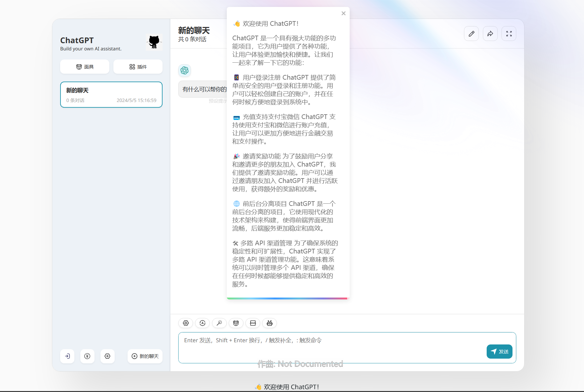The width and height of the screenshot is (584, 392).
Task: Click the auto theme icon in input toolbar
Action: tap(203, 323)
